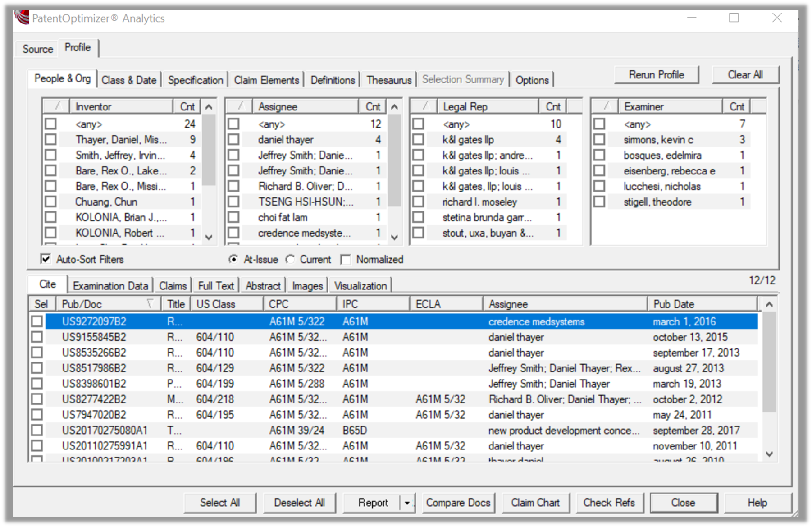Screen dimensions: 812x527
Task: Open the Options tab
Action: point(532,80)
